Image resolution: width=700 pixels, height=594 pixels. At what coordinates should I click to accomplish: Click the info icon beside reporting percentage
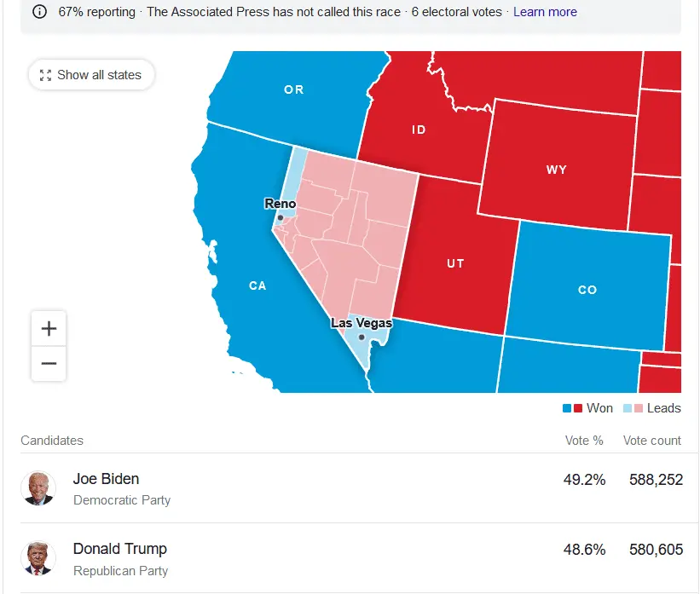click(39, 12)
